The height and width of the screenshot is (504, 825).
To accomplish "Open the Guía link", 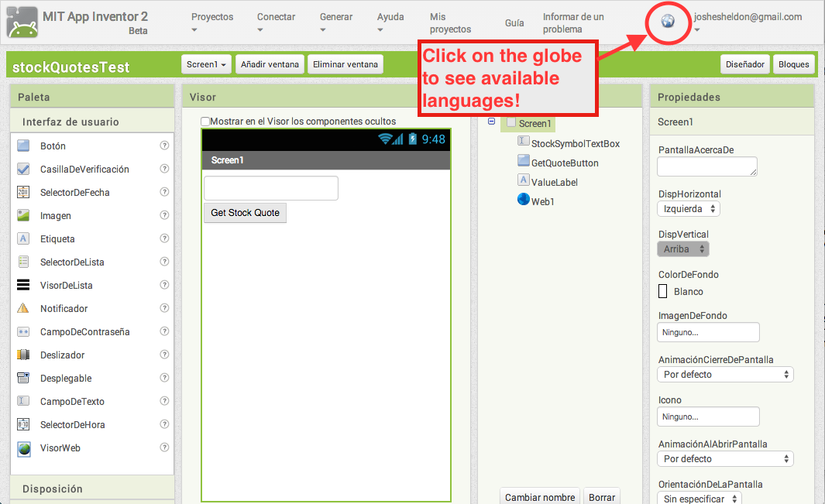I will tap(514, 22).
